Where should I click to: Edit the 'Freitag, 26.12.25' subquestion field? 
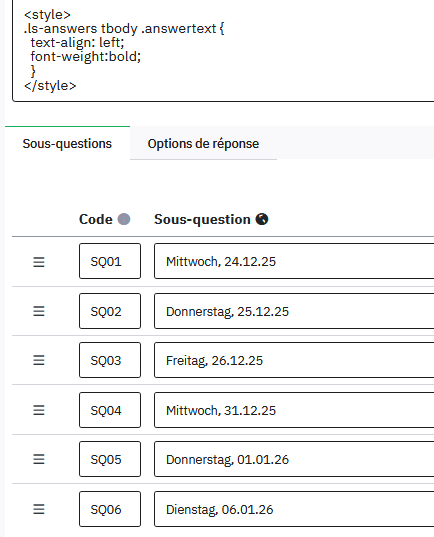294,360
